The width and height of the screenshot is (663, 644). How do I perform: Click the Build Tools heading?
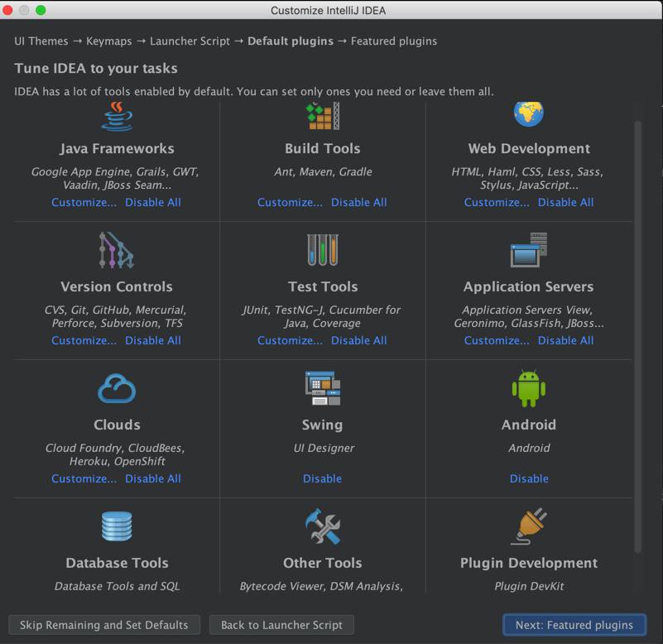click(323, 148)
